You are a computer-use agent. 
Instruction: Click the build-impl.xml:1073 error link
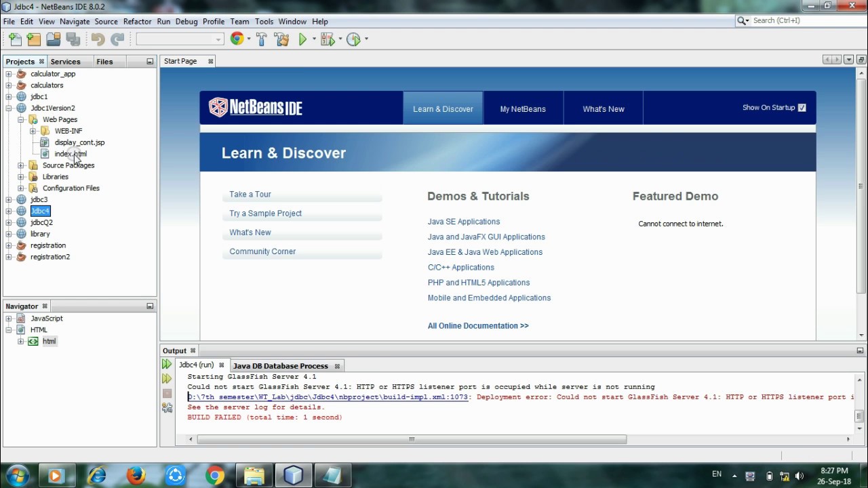pos(328,397)
